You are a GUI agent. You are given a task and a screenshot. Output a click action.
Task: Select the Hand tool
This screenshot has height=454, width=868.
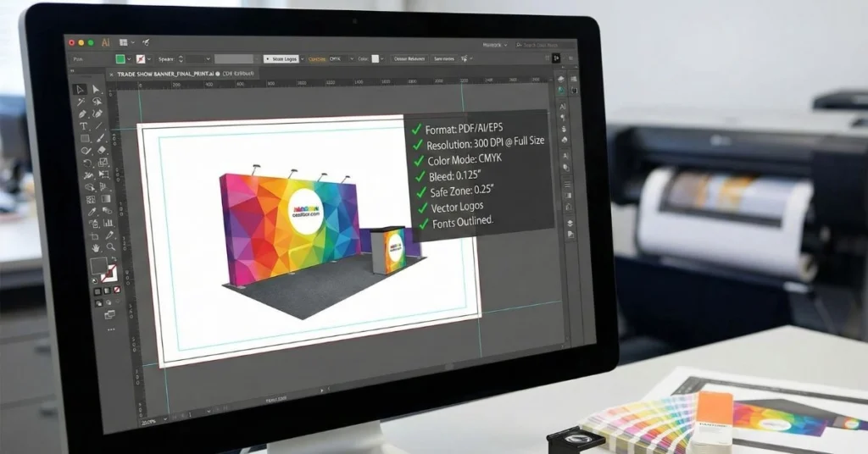coord(96,248)
